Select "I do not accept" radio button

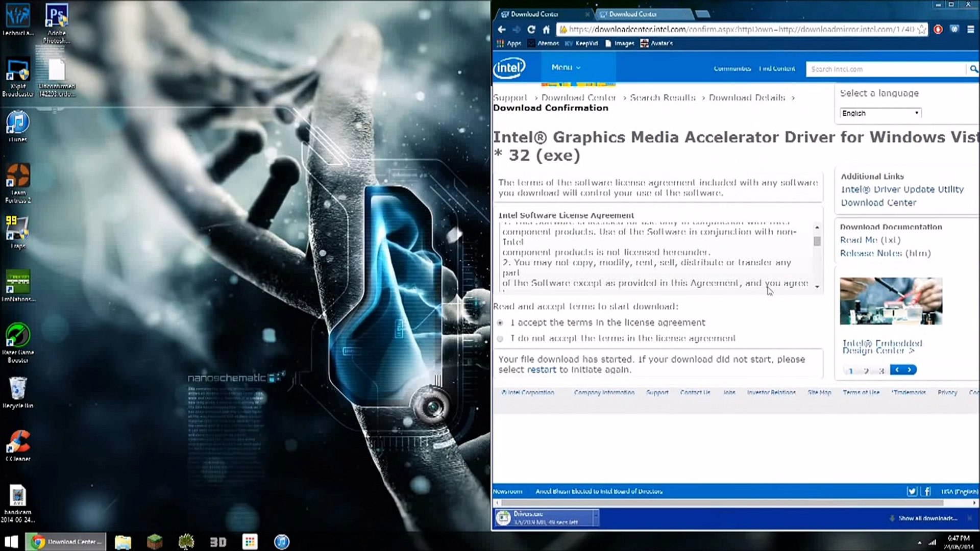(500, 339)
